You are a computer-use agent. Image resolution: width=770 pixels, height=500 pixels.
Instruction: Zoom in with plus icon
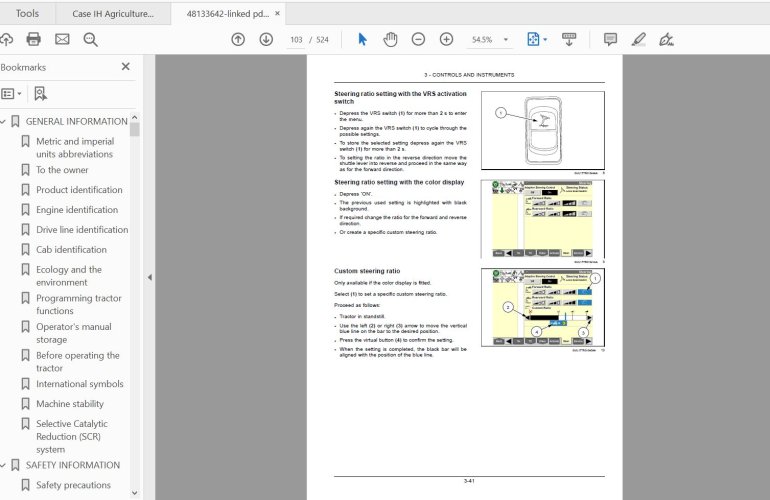(446, 39)
